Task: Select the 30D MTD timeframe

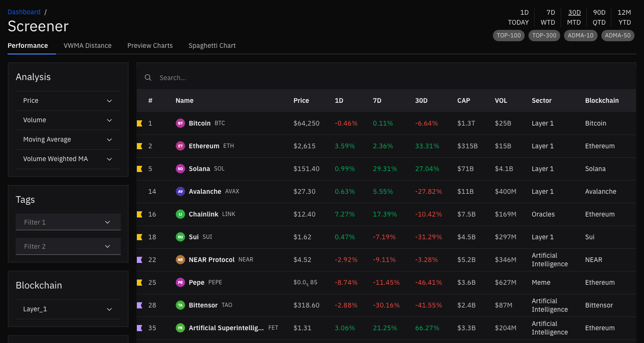Action: pos(574,18)
